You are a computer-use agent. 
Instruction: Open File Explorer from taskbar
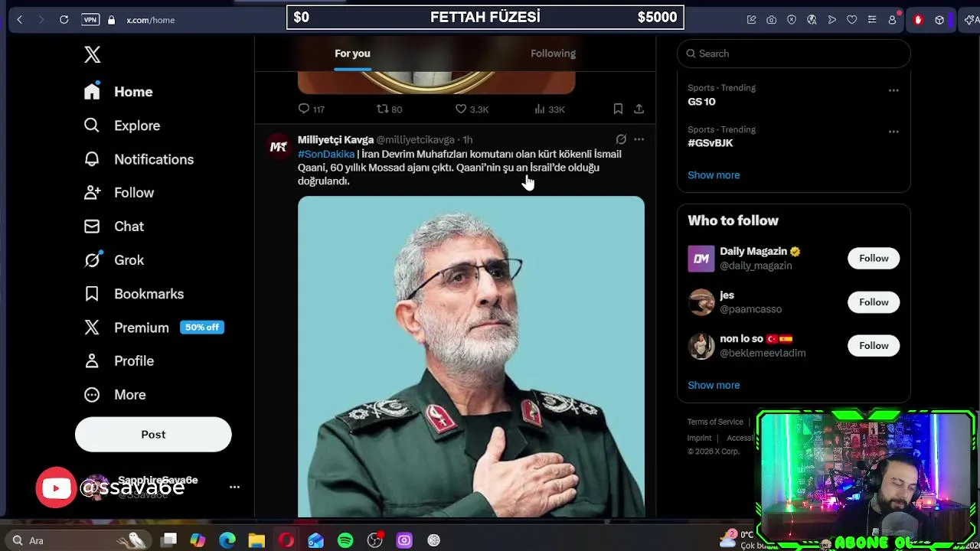click(256, 540)
